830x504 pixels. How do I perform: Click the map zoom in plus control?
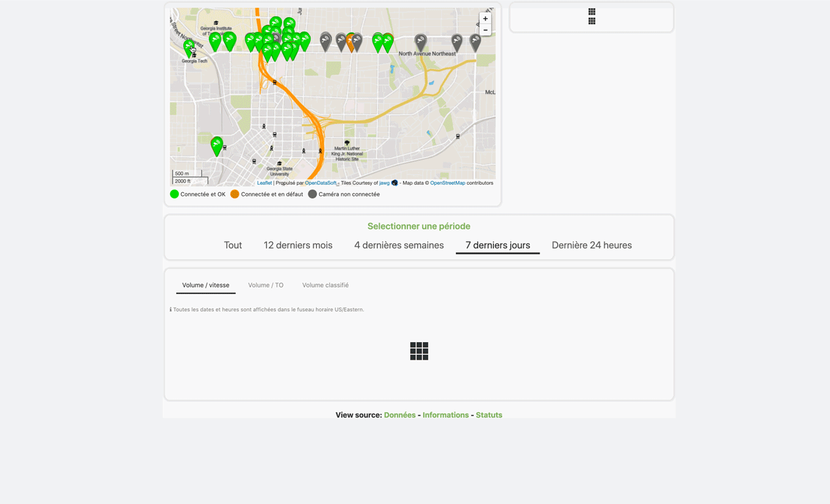pyautogui.click(x=485, y=18)
